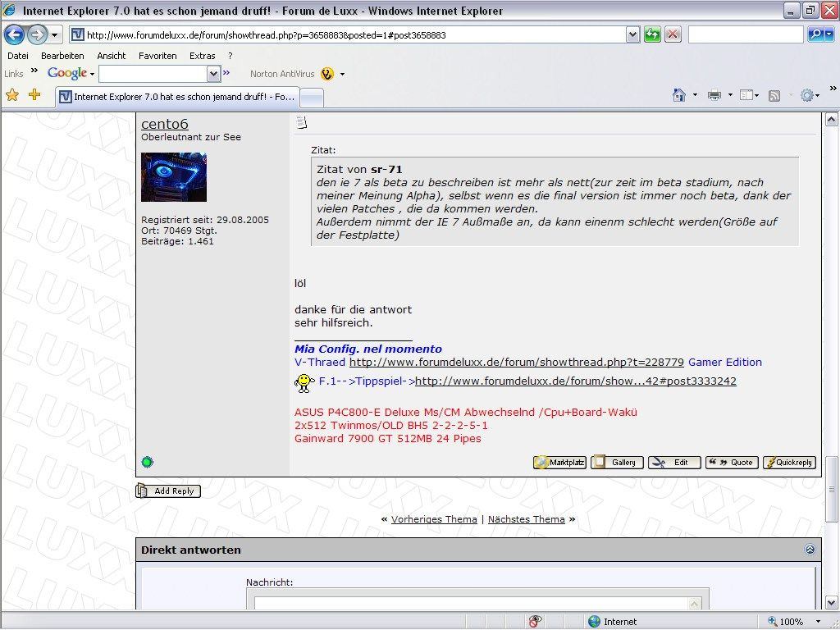Screen dimensions: 840x630
Task: Click the 100% zoom level button
Action: coord(785,622)
